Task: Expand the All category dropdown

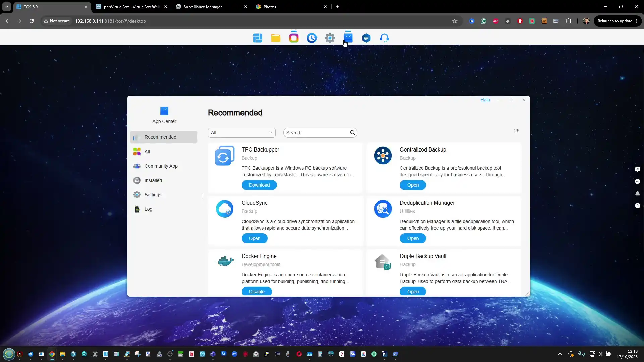Action: point(242,133)
